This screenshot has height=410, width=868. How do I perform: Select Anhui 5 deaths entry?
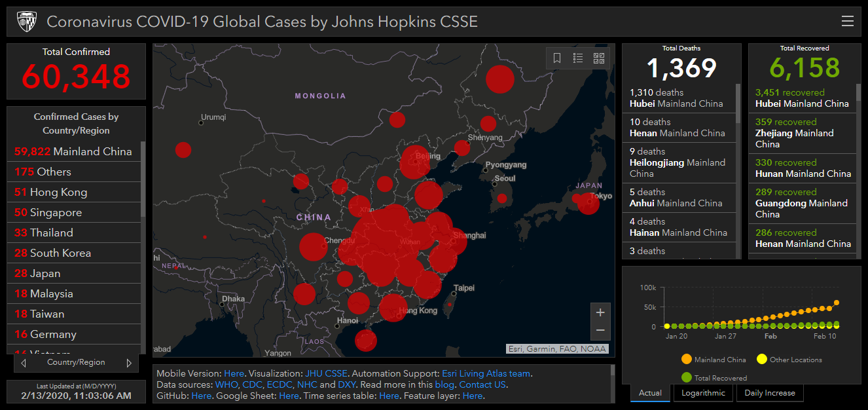click(x=679, y=198)
